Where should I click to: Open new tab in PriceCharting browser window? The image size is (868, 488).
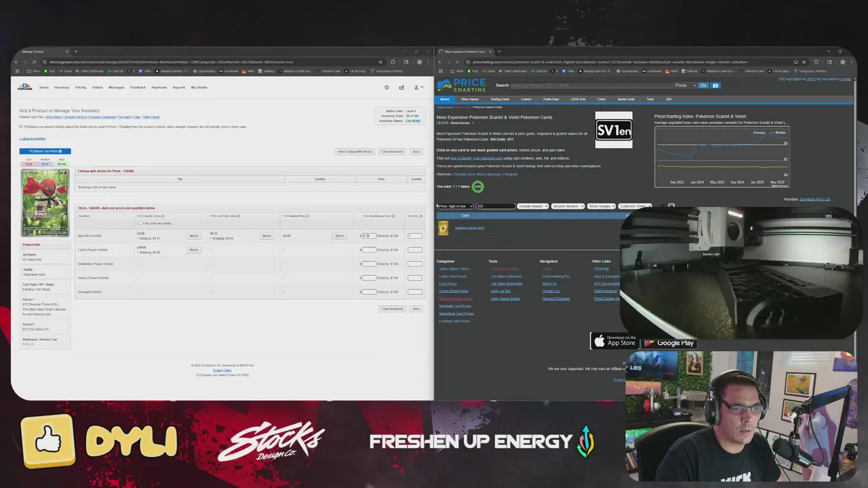point(499,52)
